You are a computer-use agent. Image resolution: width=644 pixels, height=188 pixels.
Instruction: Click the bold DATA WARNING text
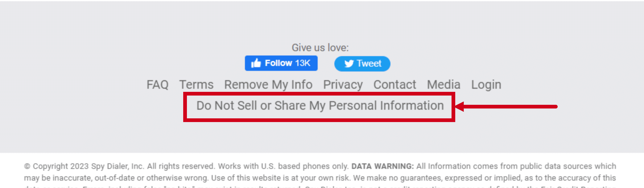pyautogui.click(x=382, y=166)
